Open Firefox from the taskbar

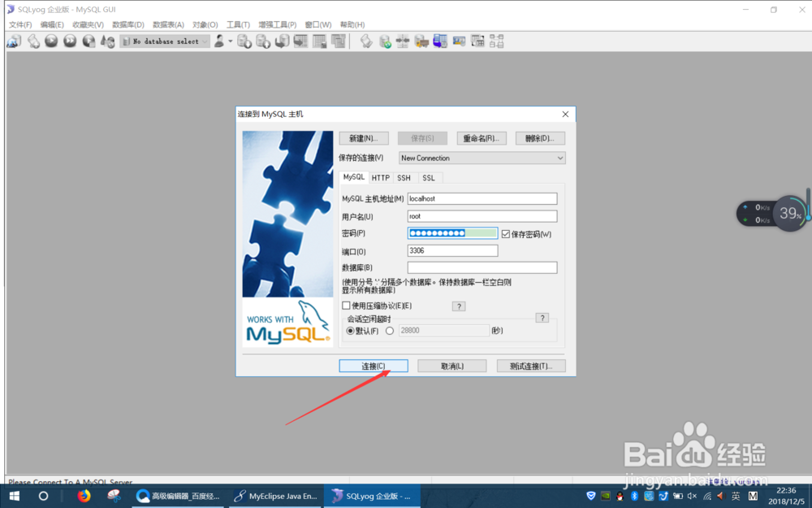[84, 496]
